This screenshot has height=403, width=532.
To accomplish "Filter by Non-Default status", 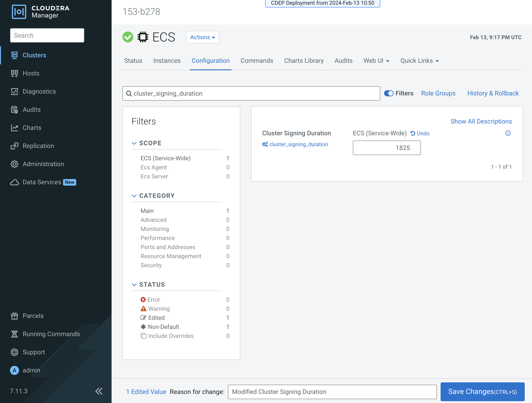I will point(163,327).
